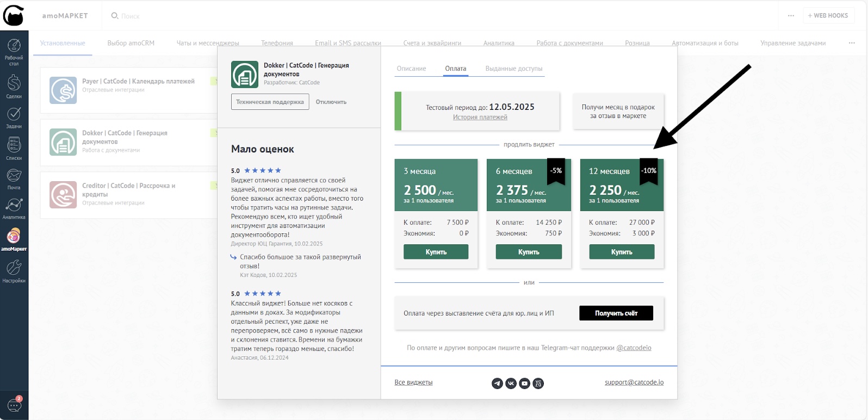Focus the Поиск search field

[130, 16]
